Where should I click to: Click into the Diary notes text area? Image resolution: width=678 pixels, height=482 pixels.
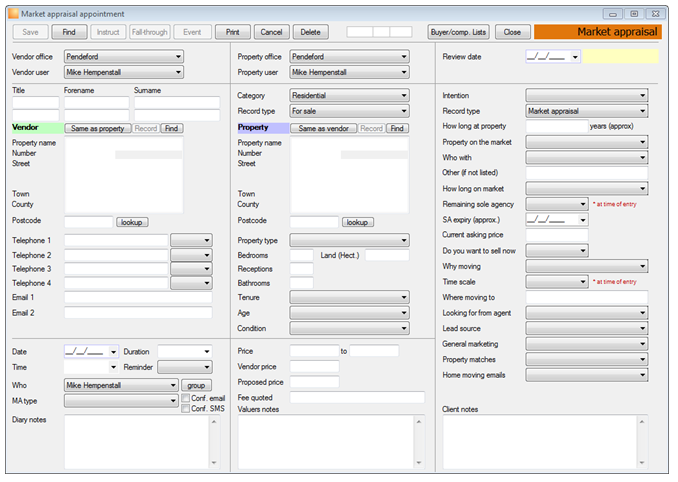(x=137, y=442)
